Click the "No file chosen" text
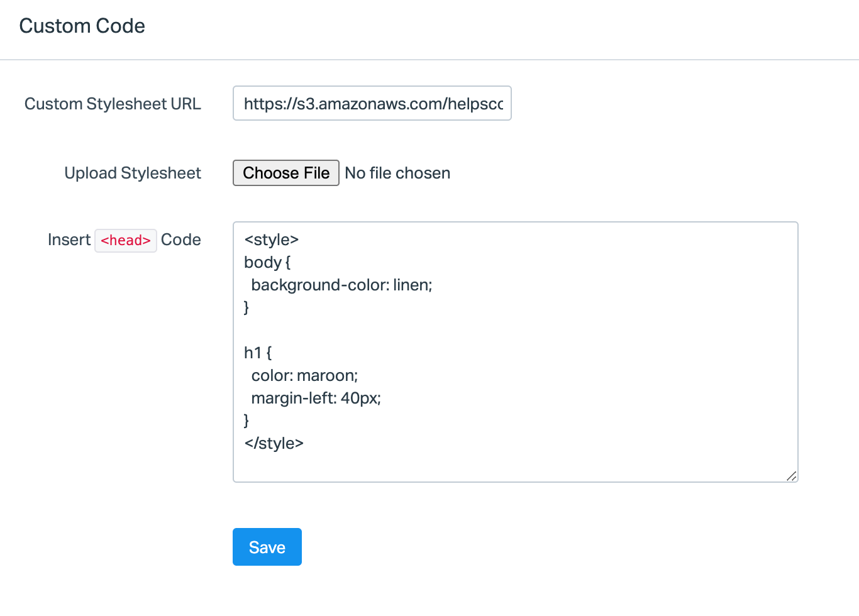Image resolution: width=859 pixels, height=616 pixels. [397, 173]
